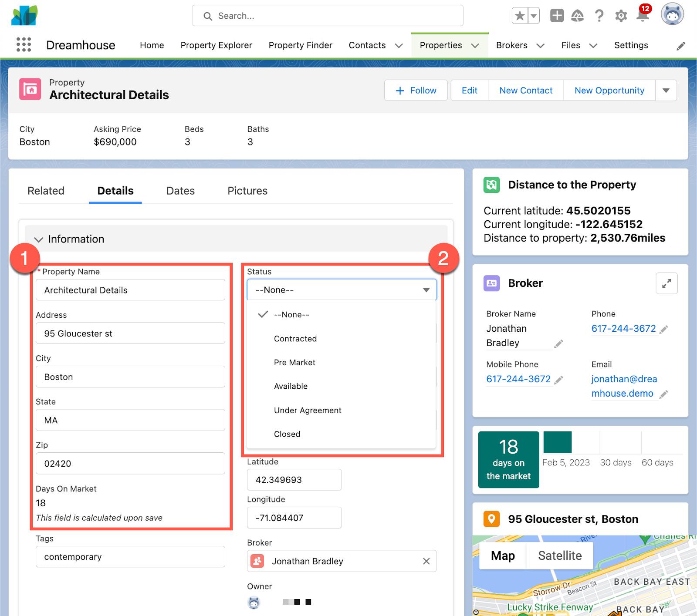Click the orange location pin beside 95 Gloucester st

(491, 518)
